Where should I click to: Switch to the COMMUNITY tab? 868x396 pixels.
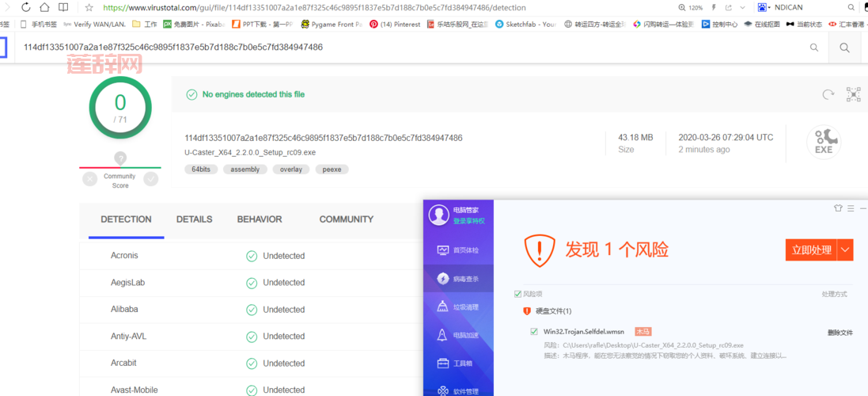[x=347, y=219]
